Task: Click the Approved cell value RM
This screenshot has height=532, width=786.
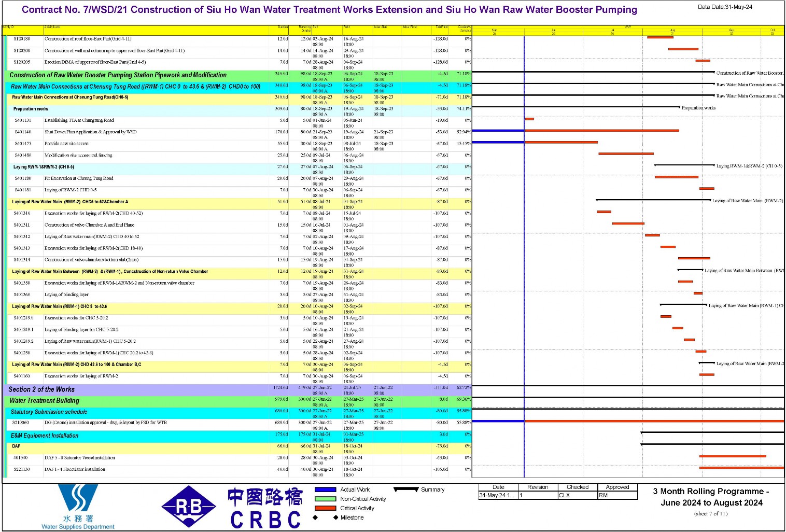Action: pyautogui.click(x=617, y=496)
